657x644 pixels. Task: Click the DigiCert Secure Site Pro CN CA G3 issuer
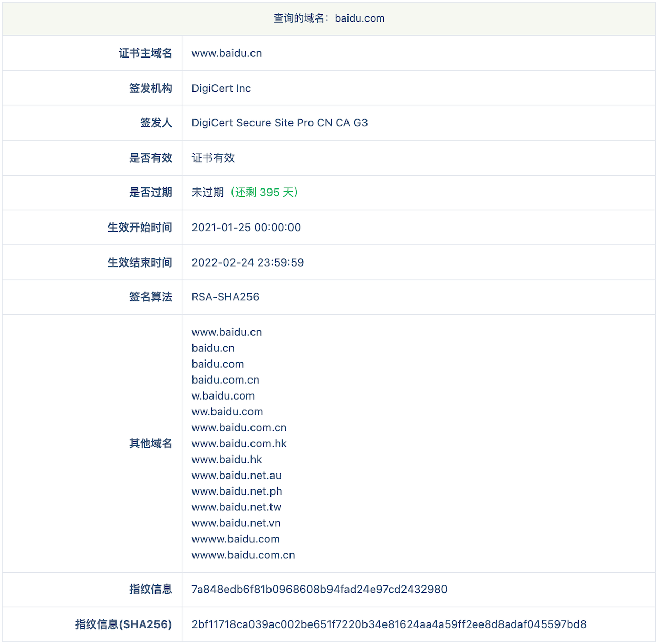(280, 123)
